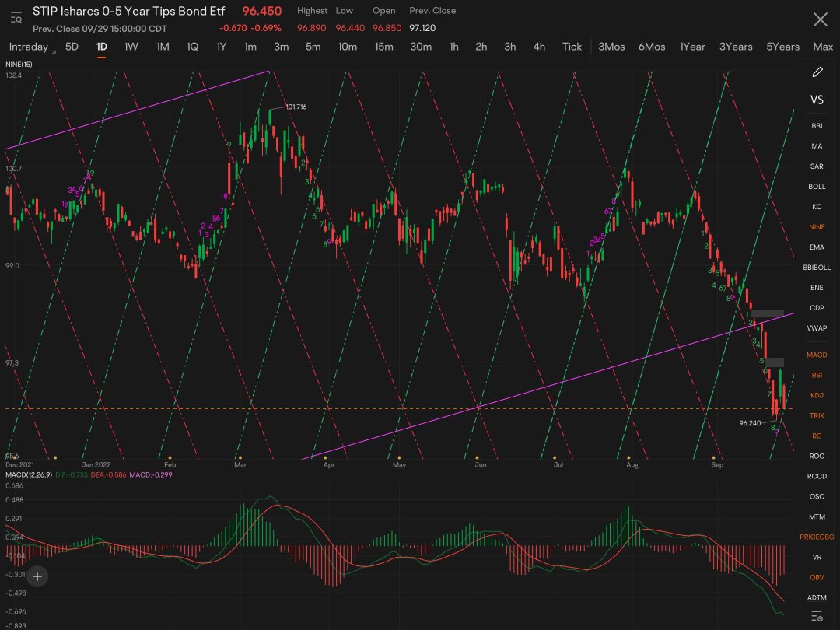Click the current price 96.450
This screenshot has height=630, width=840.
pos(262,11)
